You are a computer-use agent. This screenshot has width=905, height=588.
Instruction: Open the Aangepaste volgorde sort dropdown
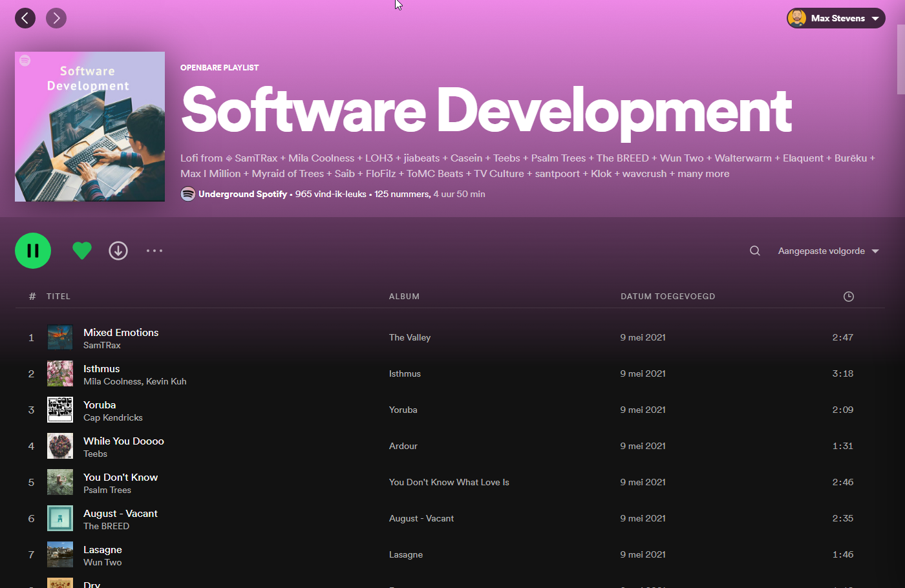pos(828,251)
